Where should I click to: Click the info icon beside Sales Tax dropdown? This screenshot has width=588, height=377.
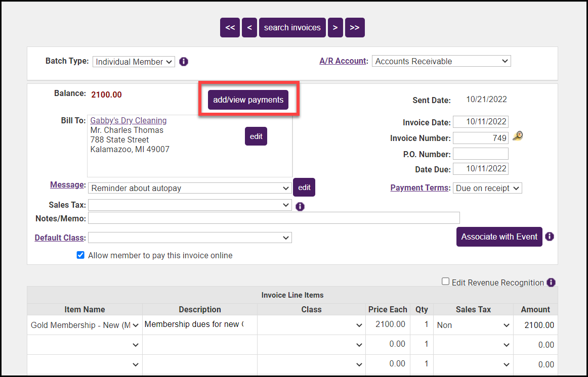pos(300,206)
